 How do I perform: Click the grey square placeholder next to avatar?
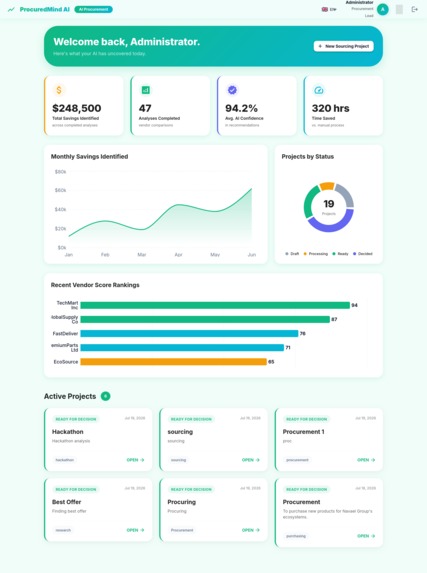(399, 10)
